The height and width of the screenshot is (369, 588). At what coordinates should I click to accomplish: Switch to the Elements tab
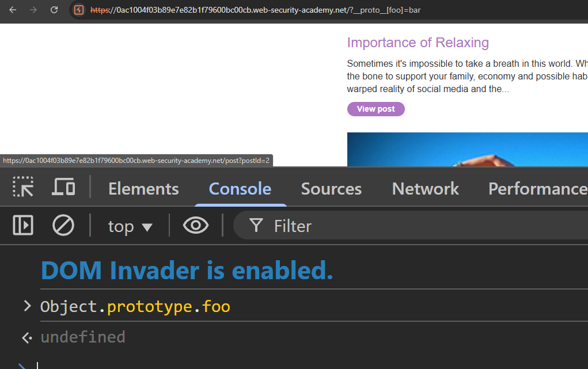coord(143,189)
